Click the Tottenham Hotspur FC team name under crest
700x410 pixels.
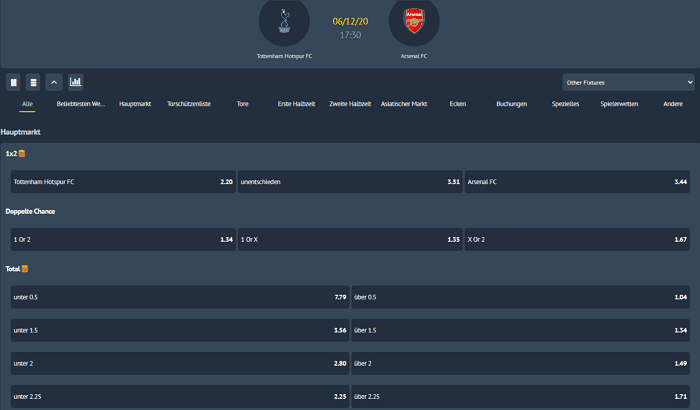[284, 56]
